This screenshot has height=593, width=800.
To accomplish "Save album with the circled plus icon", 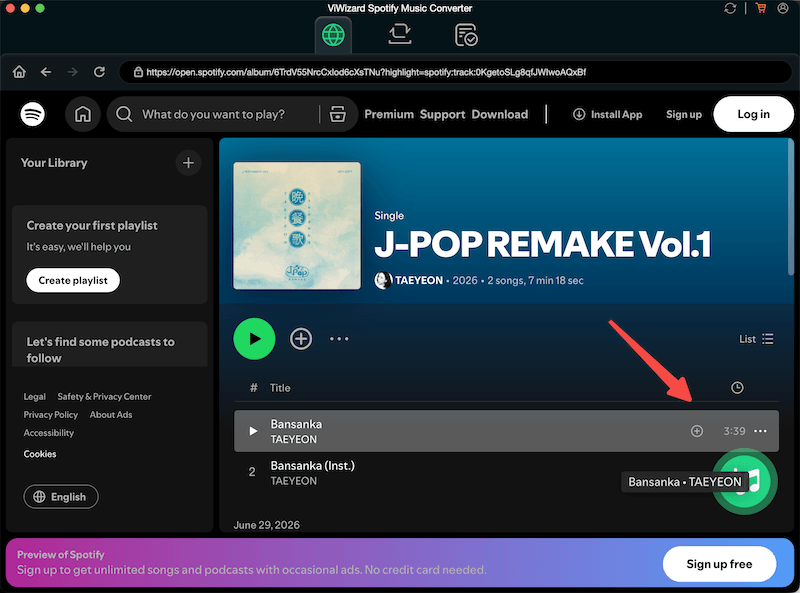I will [301, 338].
